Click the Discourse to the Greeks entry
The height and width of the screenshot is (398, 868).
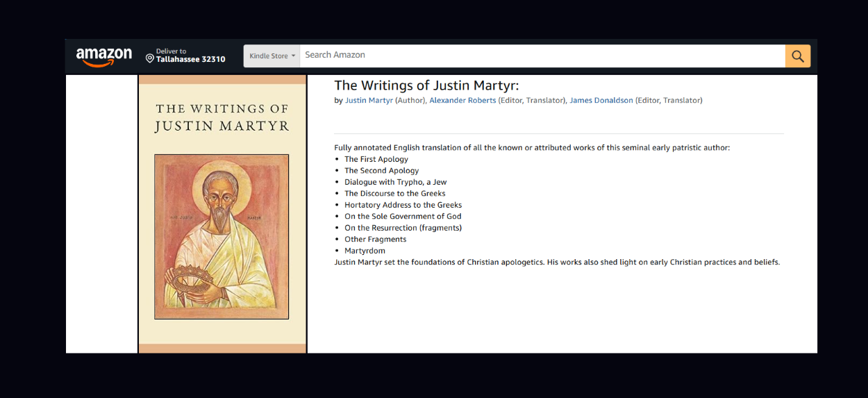coord(395,194)
